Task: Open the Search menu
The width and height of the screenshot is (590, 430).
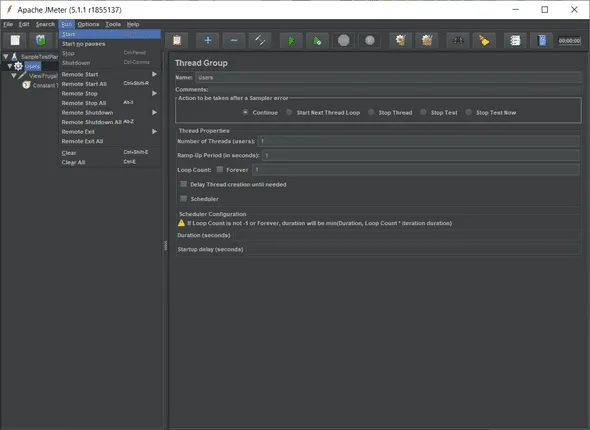Action: click(x=45, y=24)
